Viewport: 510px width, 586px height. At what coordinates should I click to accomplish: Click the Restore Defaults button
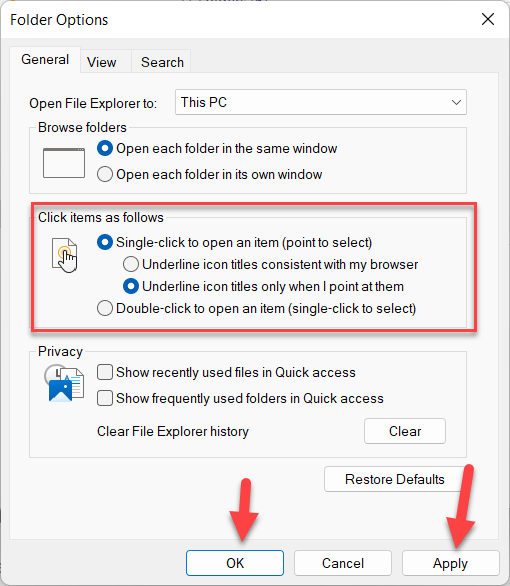coord(395,479)
